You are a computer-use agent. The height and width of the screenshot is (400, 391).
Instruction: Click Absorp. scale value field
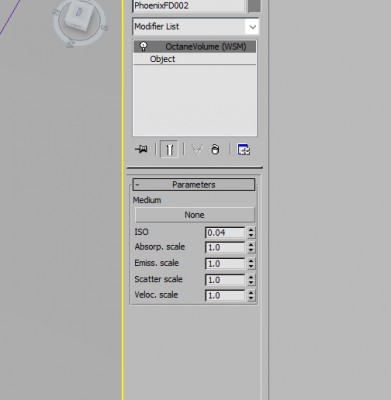click(225, 247)
